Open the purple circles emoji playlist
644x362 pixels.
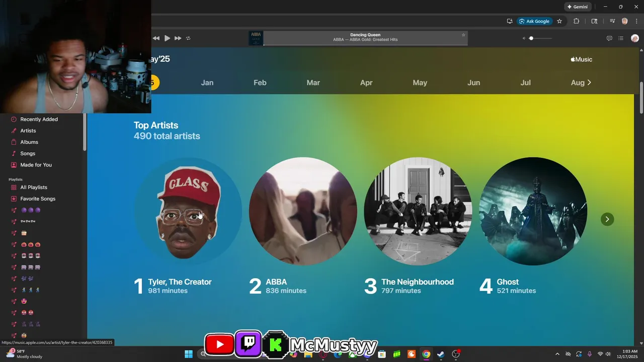tap(30, 210)
